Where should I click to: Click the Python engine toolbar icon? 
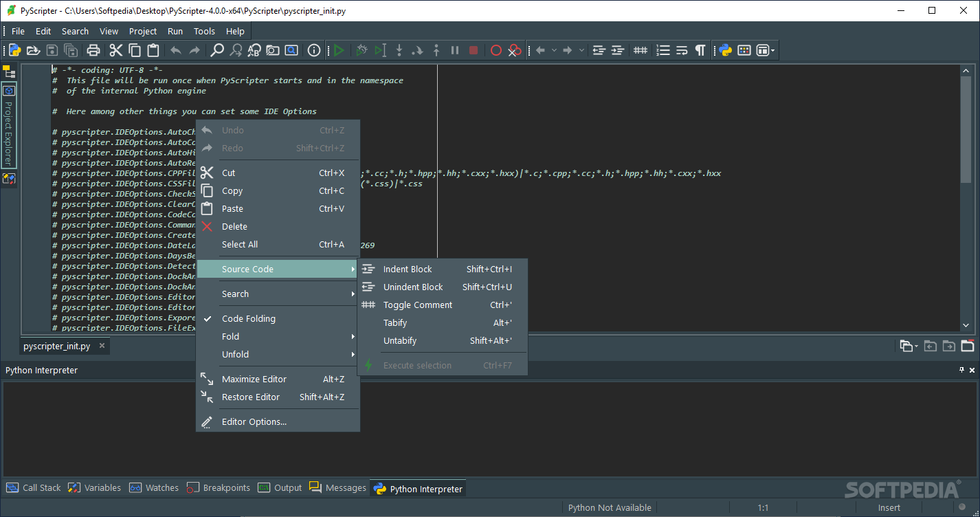(726, 50)
